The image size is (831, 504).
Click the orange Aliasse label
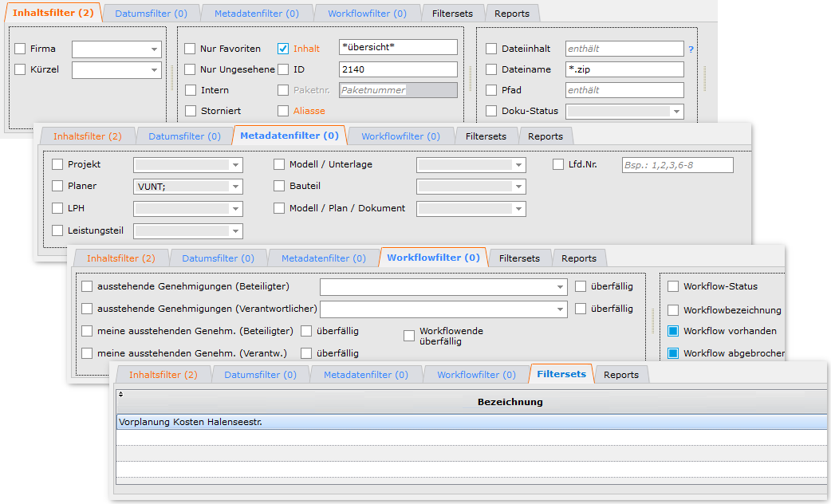[309, 111]
